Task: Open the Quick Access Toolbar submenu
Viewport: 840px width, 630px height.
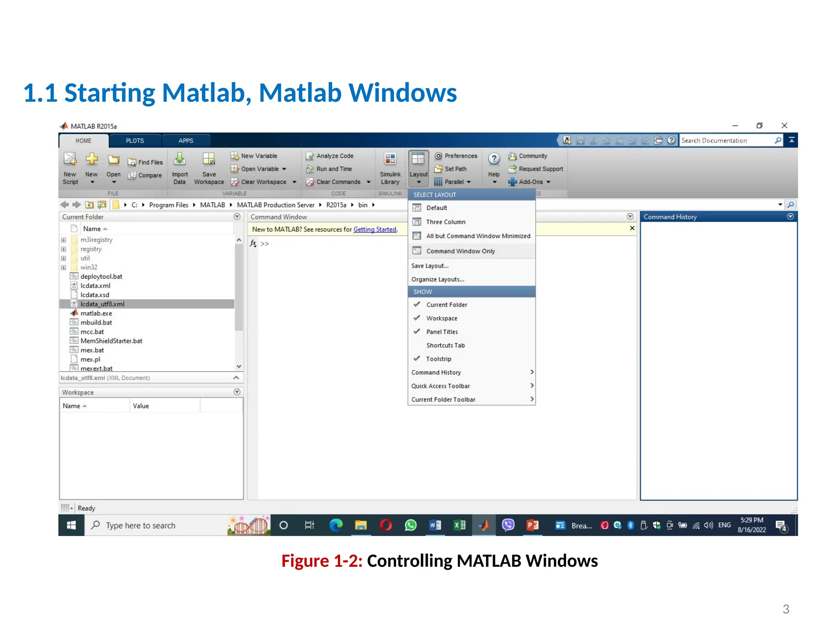Action: coord(472,386)
